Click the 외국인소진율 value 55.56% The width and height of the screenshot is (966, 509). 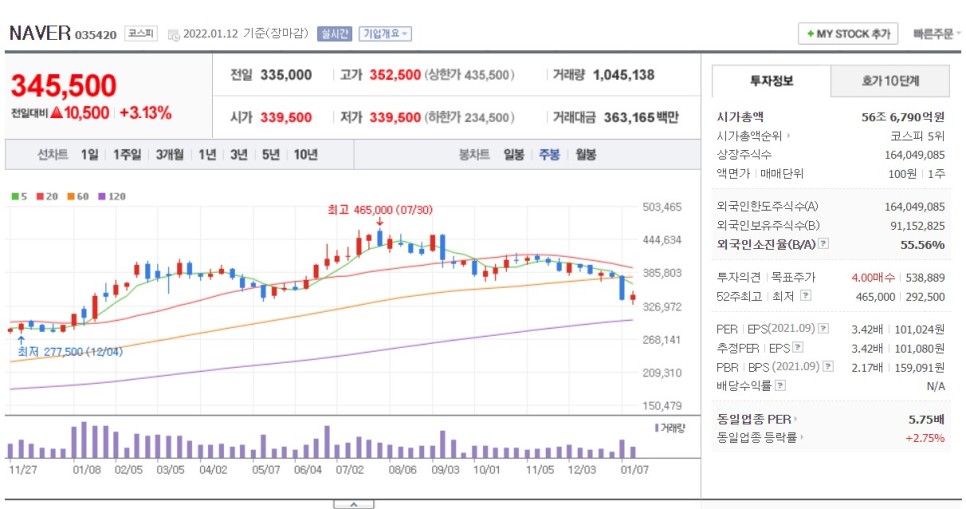(922, 245)
